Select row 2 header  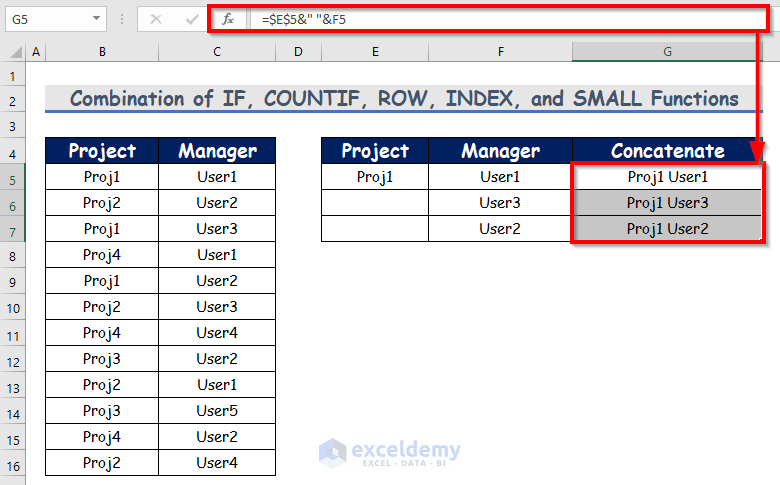12,101
